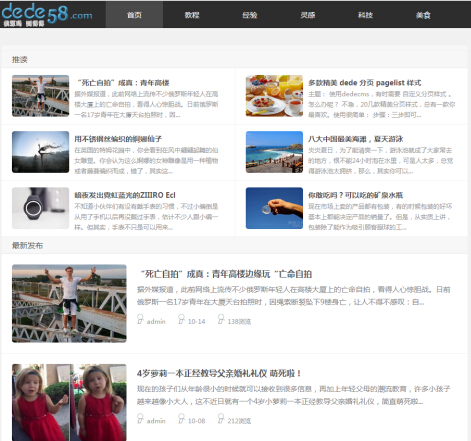
Task: View article 暗夜发出霓虹蓝光的ZIIIRO Ecl
Action: tap(125, 195)
